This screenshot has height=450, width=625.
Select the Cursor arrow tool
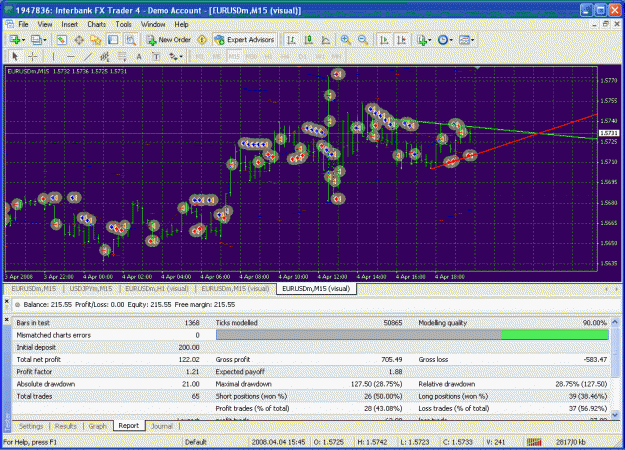[x=15, y=57]
